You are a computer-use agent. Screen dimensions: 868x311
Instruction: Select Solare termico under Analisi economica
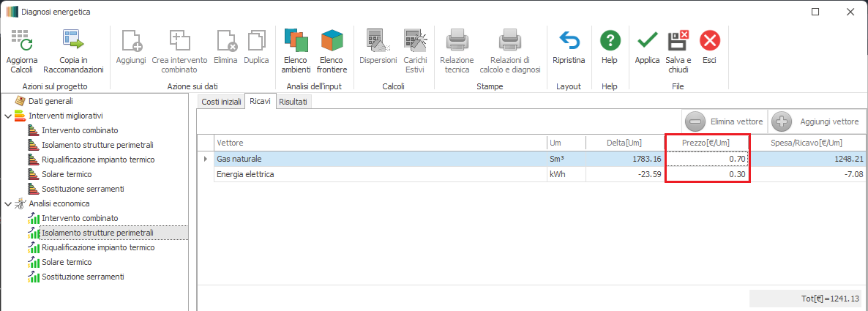tap(67, 262)
